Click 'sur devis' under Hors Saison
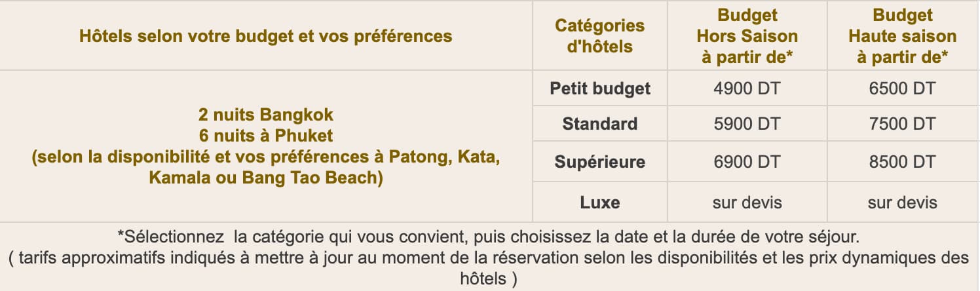Screen dimensions: 980x291 click(x=747, y=202)
